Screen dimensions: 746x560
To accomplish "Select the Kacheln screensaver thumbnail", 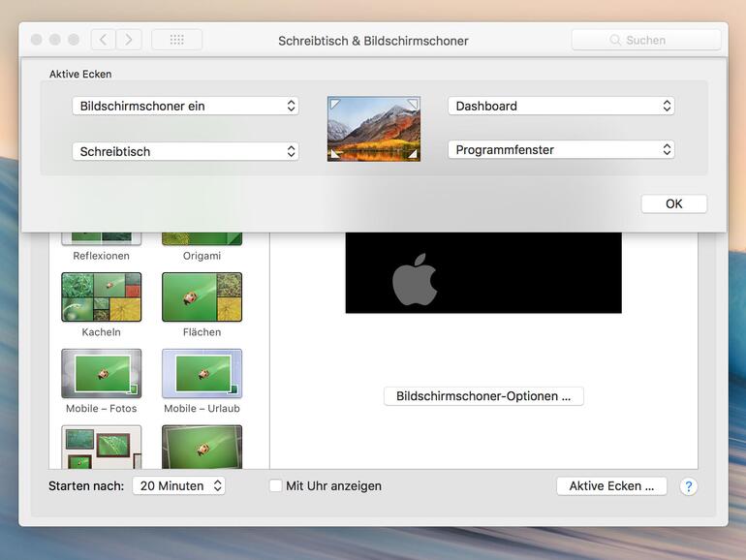I will coord(101,296).
